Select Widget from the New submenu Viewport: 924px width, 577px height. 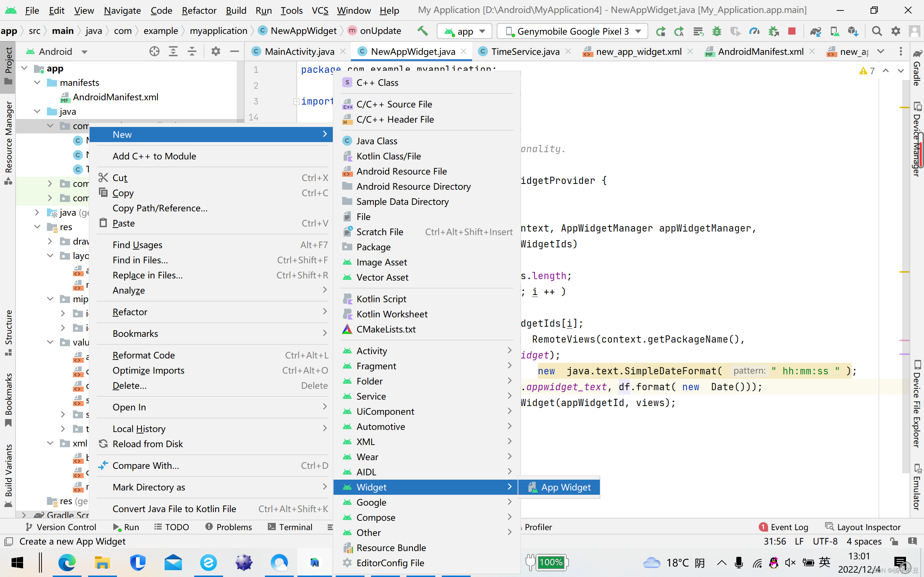(372, 486)
